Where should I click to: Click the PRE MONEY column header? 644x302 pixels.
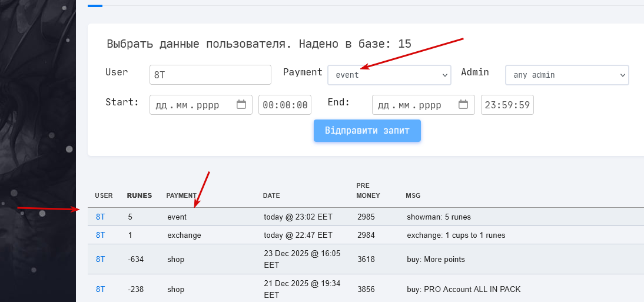pyautogui.click(x=368, y=190)
